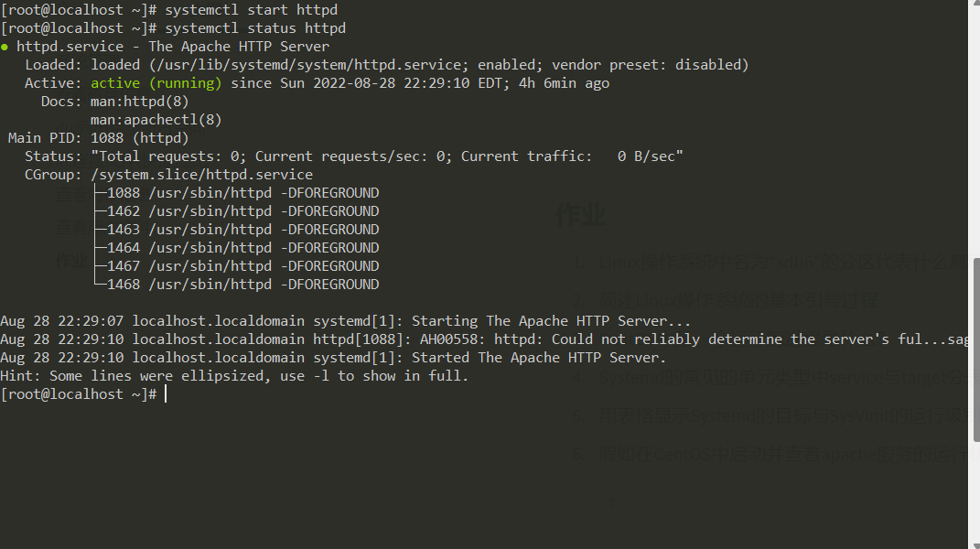Screen dimensions: 980x549
Task: Click the 'man:apachectl(8)' docs entry
Action: click(x=156, y=120)
